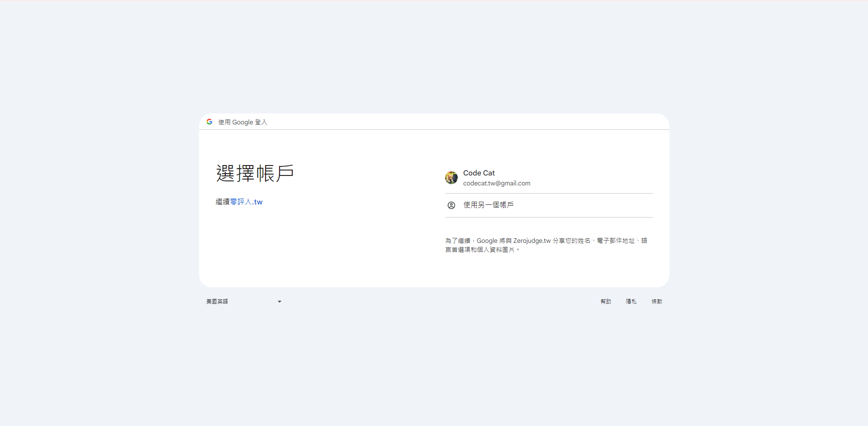This screenshot has width=868, height=426.
Task: Click the Code Cat account name text
Action: click(x=479, y=173)
